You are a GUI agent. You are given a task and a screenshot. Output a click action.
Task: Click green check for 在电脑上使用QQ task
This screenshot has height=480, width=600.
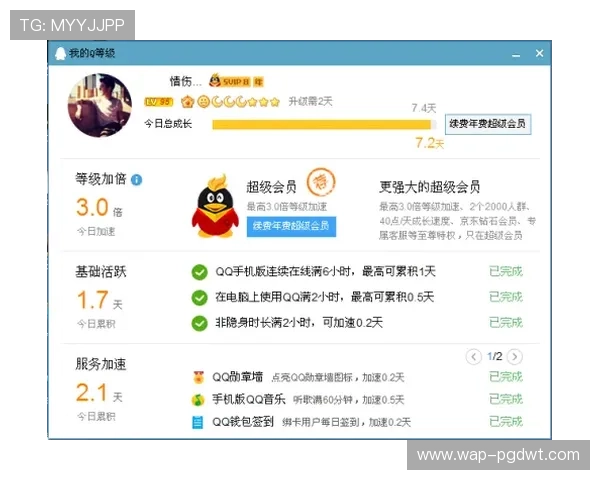[199, 297]
